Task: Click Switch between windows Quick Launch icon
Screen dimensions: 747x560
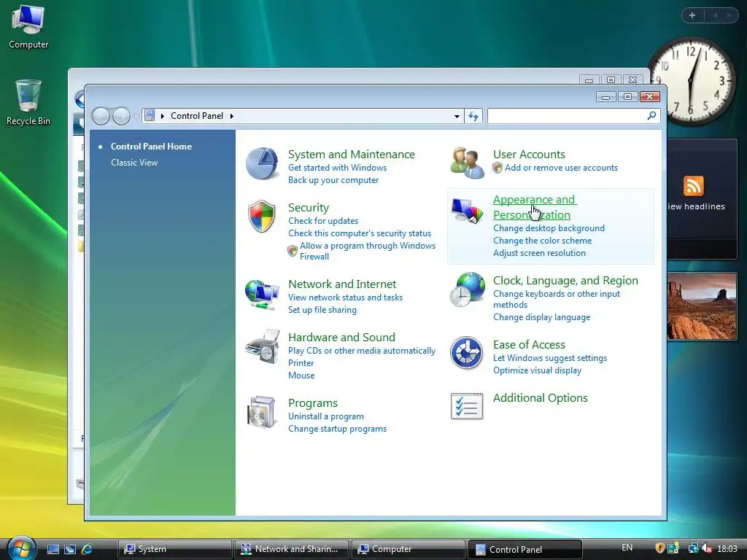Action: [x=69, y=550]
